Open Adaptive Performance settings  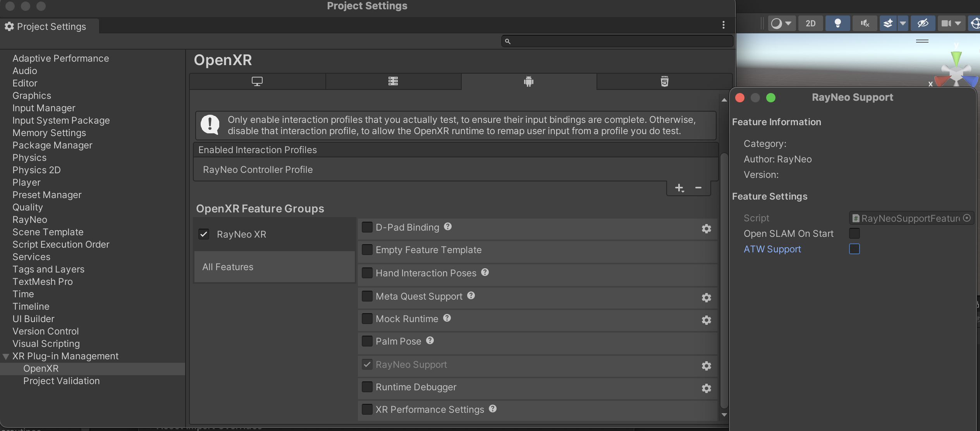click(61, 58)
